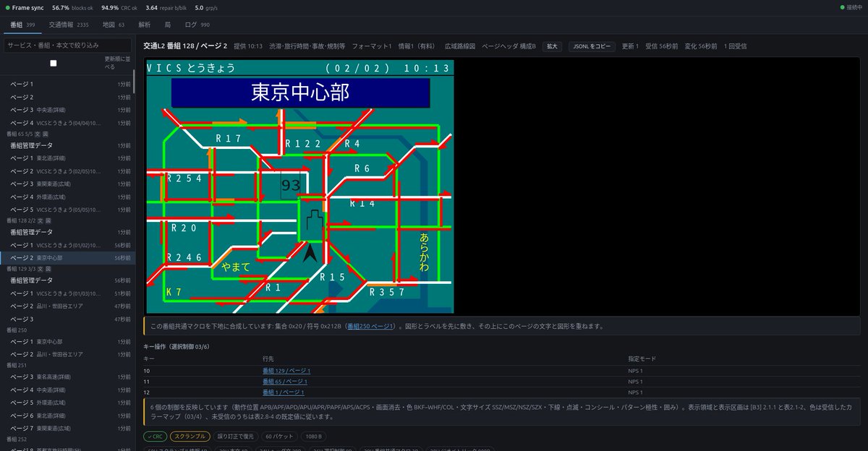This screenshot has height=451, width=868.
Task: Select ページ 2 品川・世田谷エリア under 番組 250
Action: coord(67,354)
